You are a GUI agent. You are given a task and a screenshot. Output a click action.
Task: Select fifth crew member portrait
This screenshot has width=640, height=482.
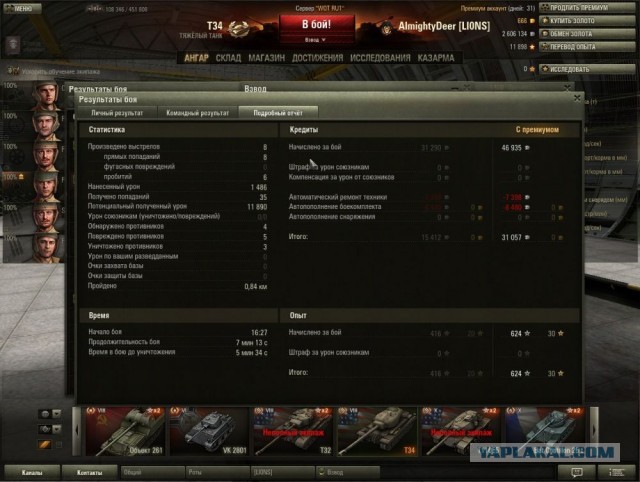tap(47, 218)
